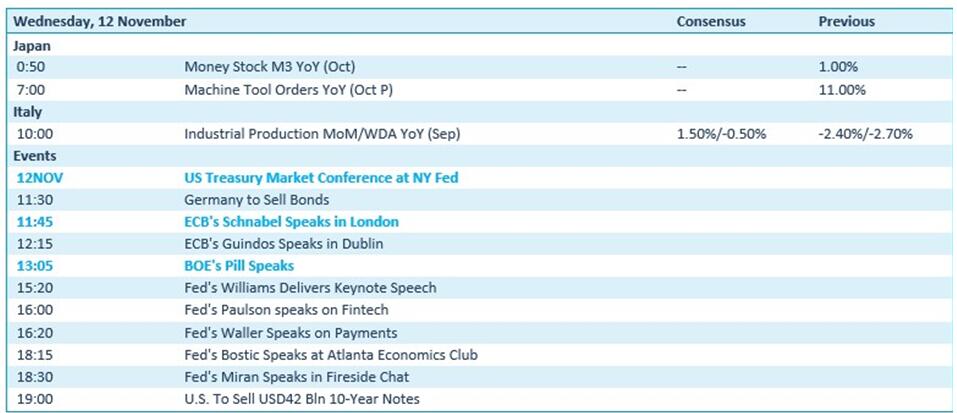
Task: Click the Japan section heading
Action: coord(31,45)
